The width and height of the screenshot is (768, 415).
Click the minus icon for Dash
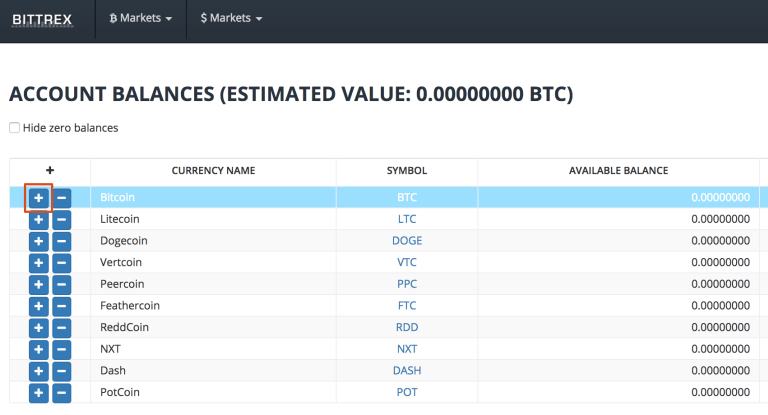click(x=62, y=371)
